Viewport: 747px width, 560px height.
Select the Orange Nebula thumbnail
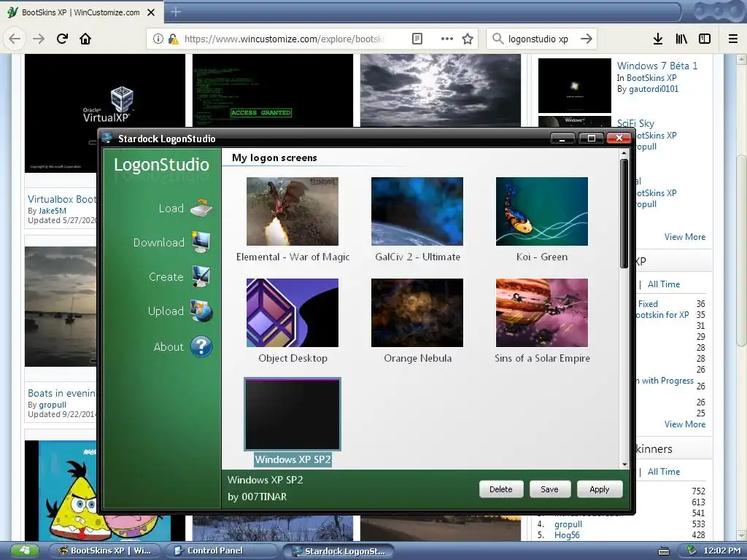click(x=417, y=313)
